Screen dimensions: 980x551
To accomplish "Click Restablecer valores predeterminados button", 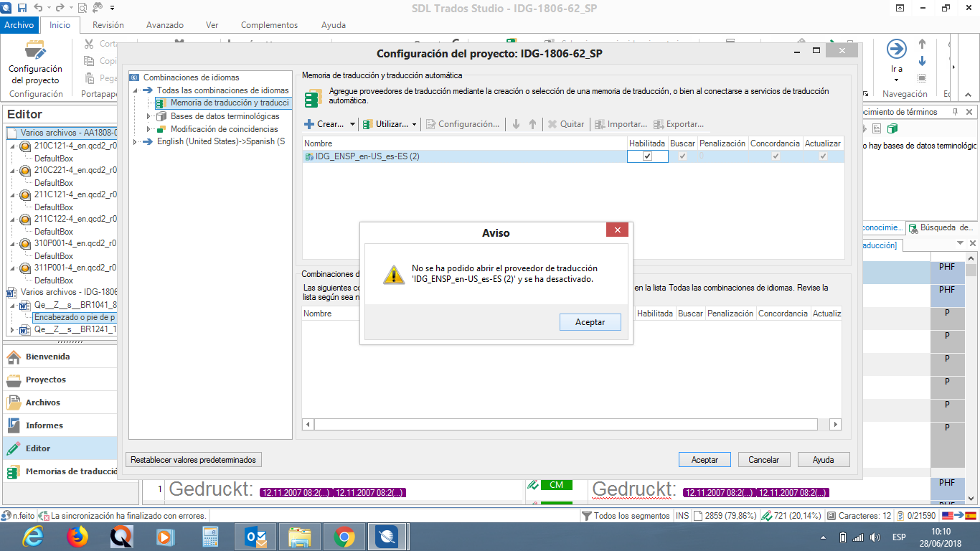I will (x=193, y=460).
